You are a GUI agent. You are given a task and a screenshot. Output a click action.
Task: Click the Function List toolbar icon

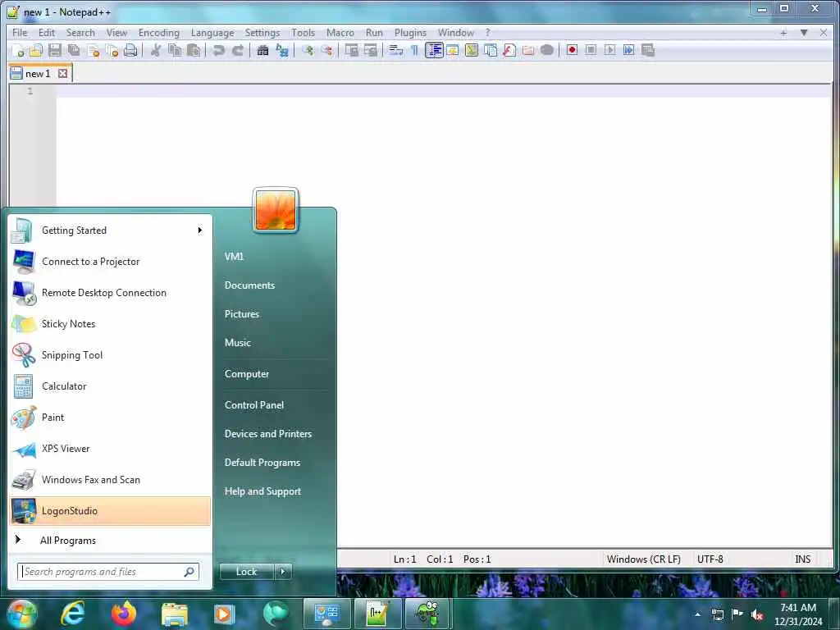[x=509, y=51]
